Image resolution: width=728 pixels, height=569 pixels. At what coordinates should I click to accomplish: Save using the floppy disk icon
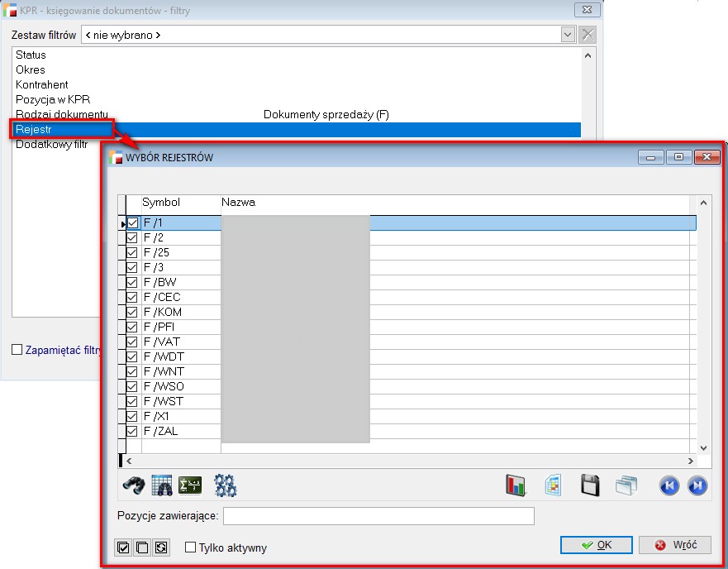[590, 485]
